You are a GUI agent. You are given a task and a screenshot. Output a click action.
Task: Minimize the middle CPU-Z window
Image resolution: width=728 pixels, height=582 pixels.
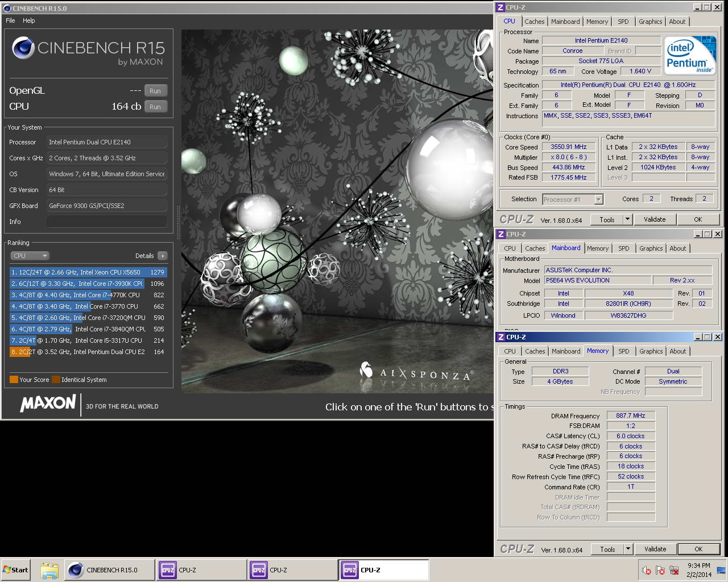(x=697, y=234)
